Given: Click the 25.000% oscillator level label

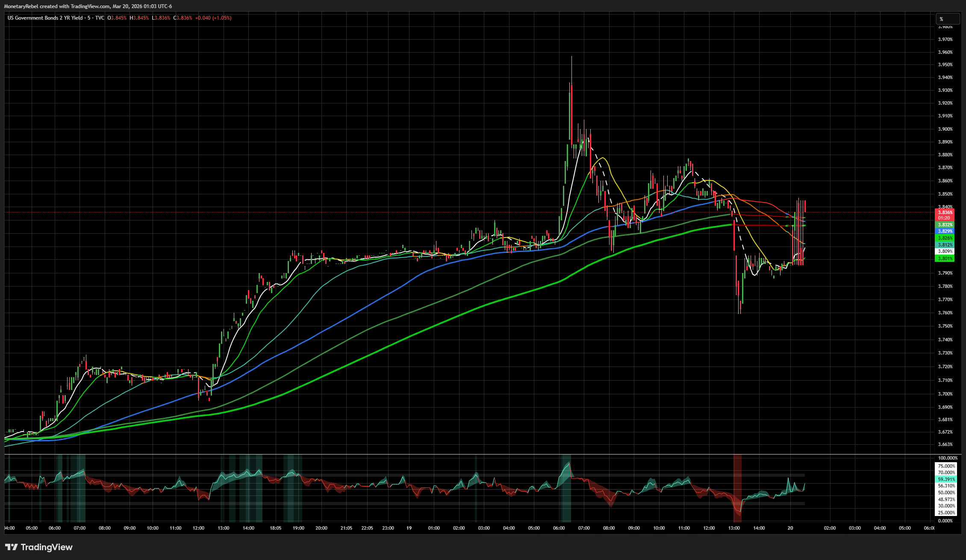Looking at the screenshot, I should pos(946,513).
